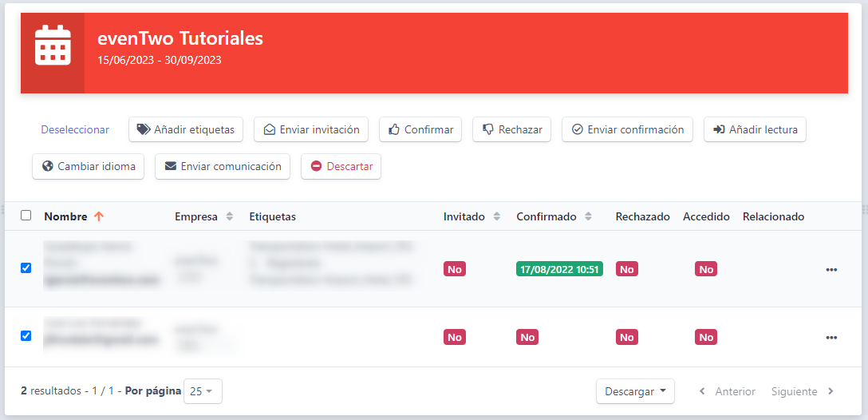Click the tag icon on Añadir etiquetas
The height and width of the screenshot is (420, 868).
click(144, 129)
